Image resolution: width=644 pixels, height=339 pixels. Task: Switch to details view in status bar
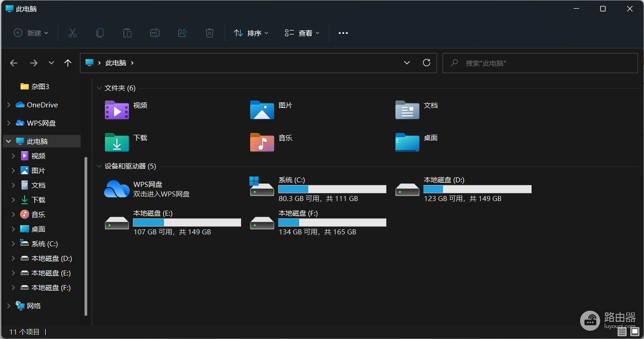pos(622,332)
